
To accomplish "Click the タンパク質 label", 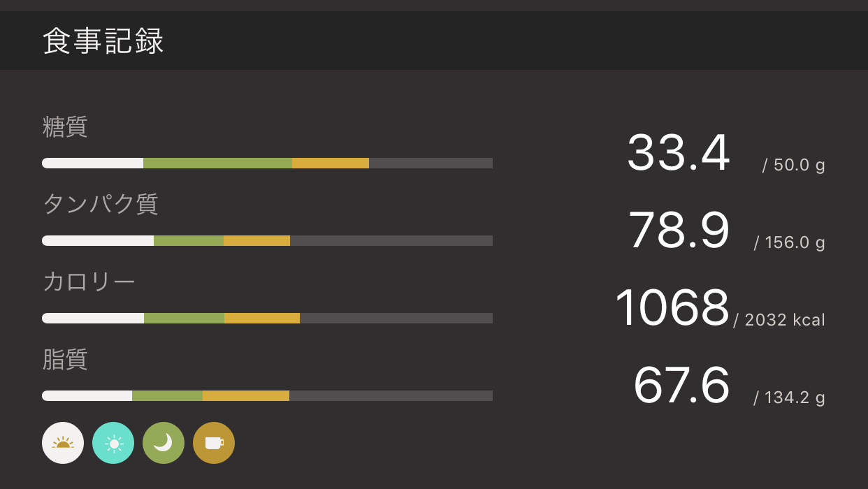I will coord(101,204).
